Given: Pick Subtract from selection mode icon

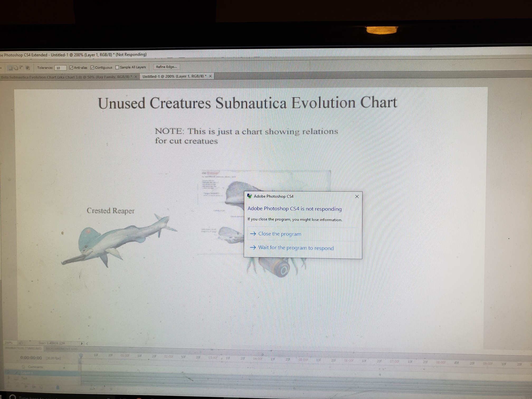Looking at the screenshot, I should (21, 68).
